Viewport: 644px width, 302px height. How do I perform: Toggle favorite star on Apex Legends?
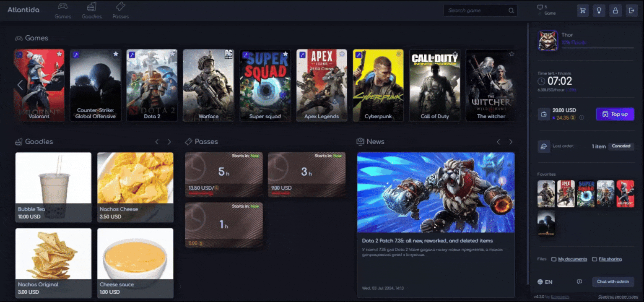[342, 54]
